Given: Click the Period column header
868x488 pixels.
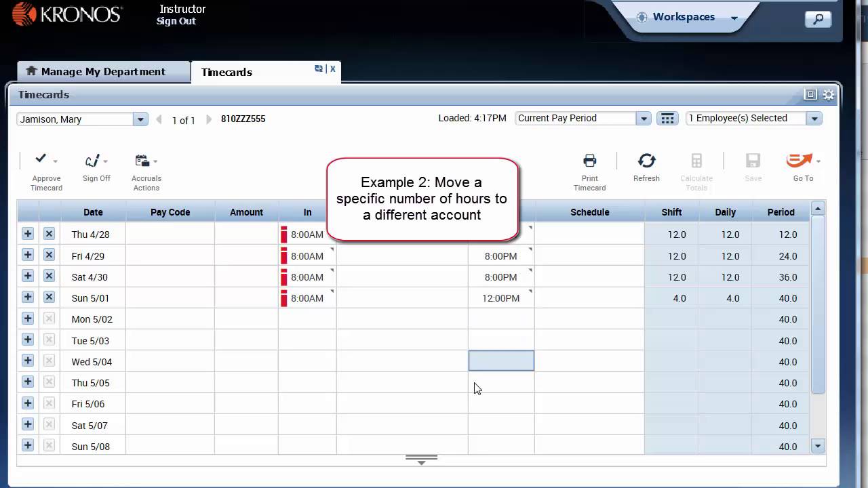Looking at the screenshot, I should (x=781, y=212).
